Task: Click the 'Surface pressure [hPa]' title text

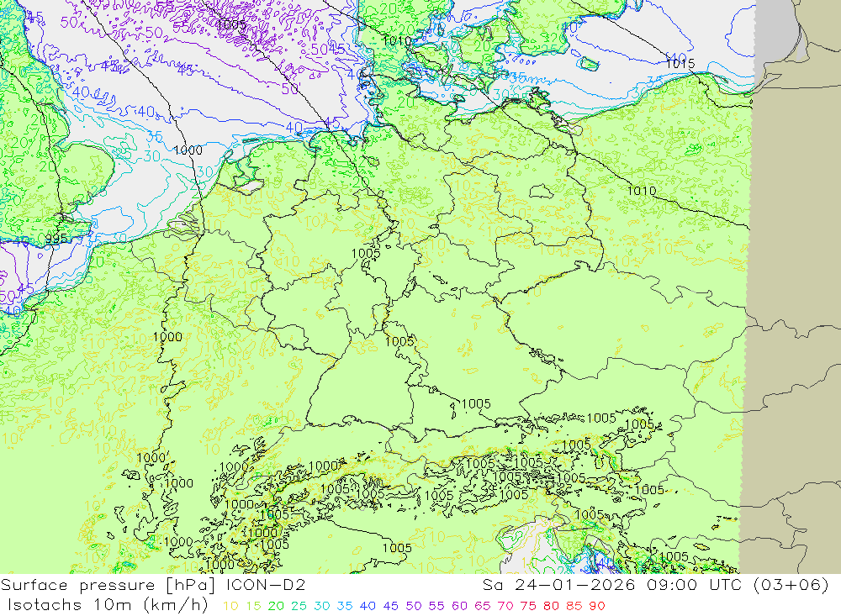Action: [x=108, y=585]
